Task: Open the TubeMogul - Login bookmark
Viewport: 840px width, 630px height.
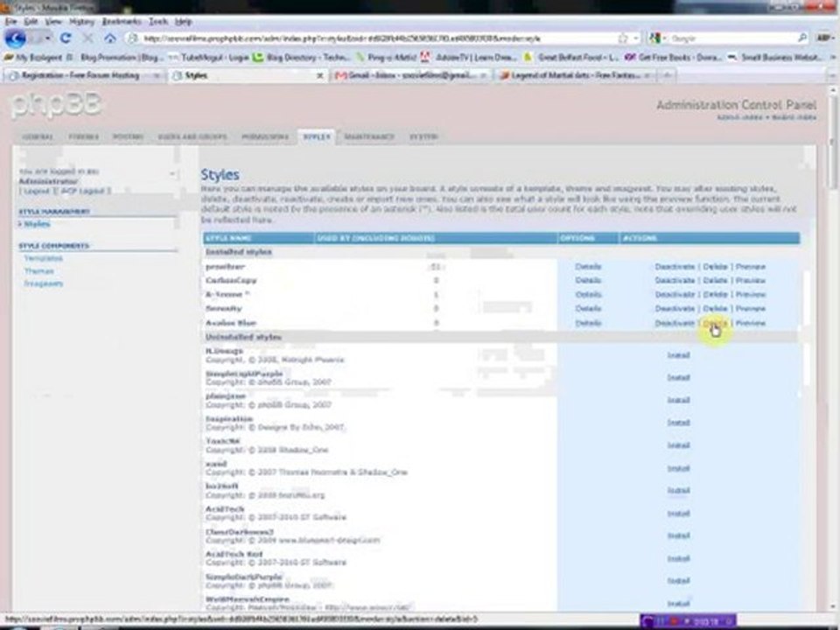Action: 209,57
